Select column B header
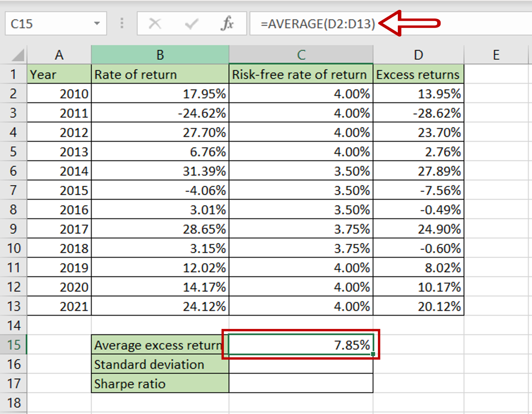Viewport: 532px width, 414px height. [x=160, y=55]
